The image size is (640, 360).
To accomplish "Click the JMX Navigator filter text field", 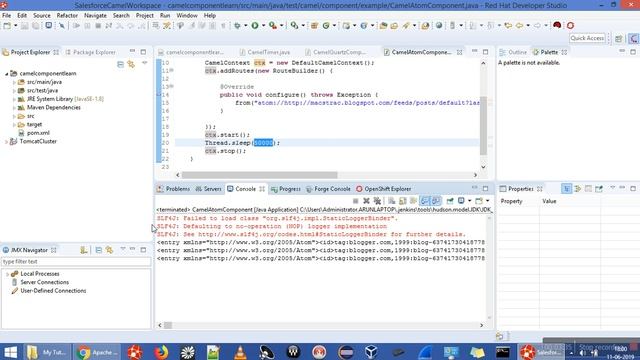I will click(76, 262).
